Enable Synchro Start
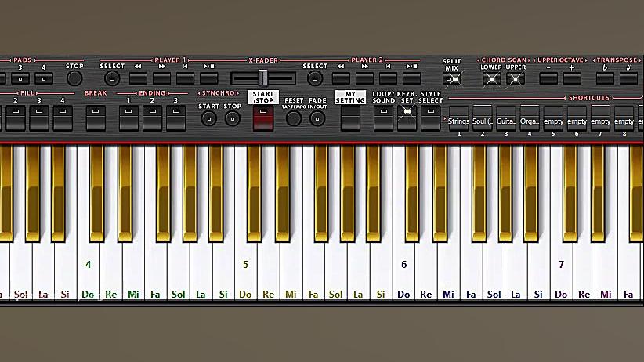The height and width of the screenshot is (362, 644). coord(208,119)
